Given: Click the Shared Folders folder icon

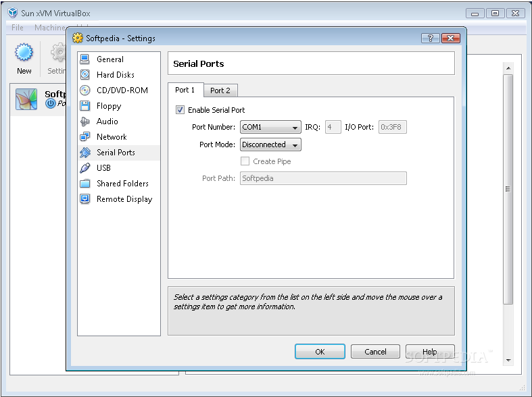Looking at the screenshot, I should coord(84,184).
